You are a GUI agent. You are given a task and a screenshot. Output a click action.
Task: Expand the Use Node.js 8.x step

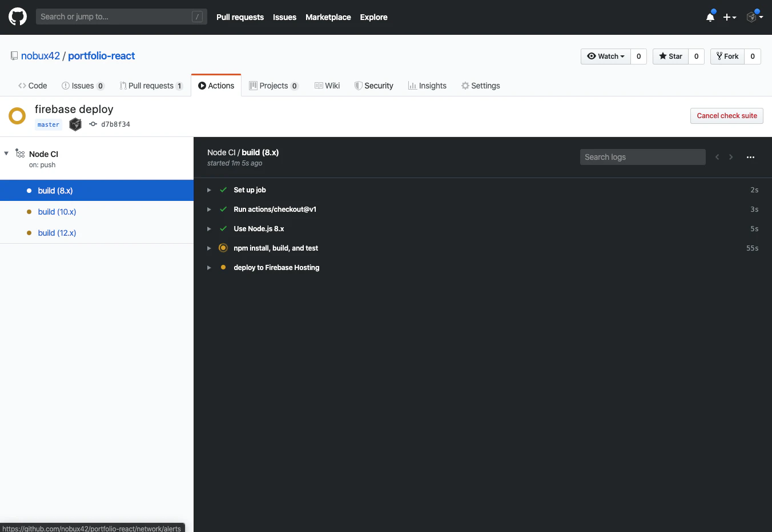[209, 229]
